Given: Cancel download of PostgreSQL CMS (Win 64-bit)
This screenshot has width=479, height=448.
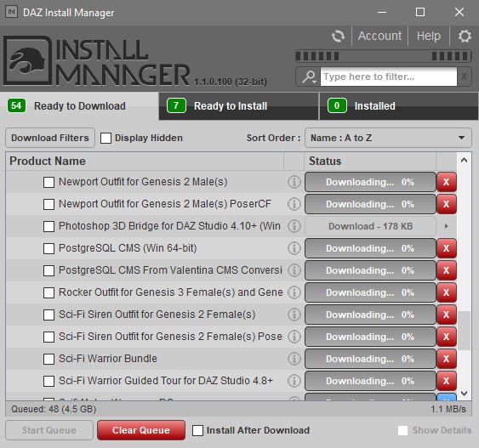Looking at the screenshot, I should pos(447,248).
